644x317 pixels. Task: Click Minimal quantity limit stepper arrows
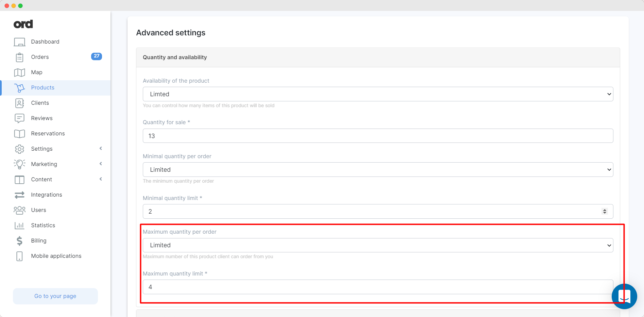[x=605, y=212]
